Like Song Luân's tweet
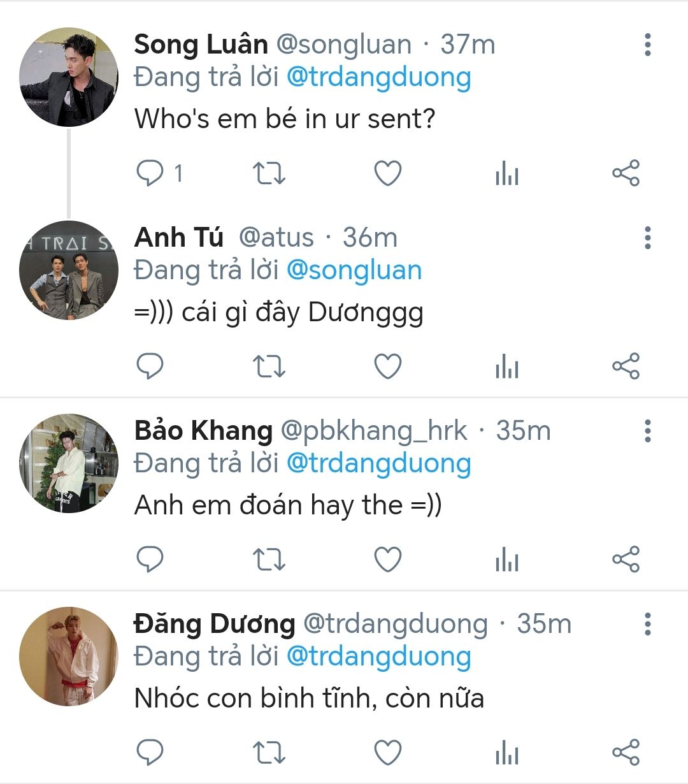This screenshot has height=784, width=688. click(387, 173)
